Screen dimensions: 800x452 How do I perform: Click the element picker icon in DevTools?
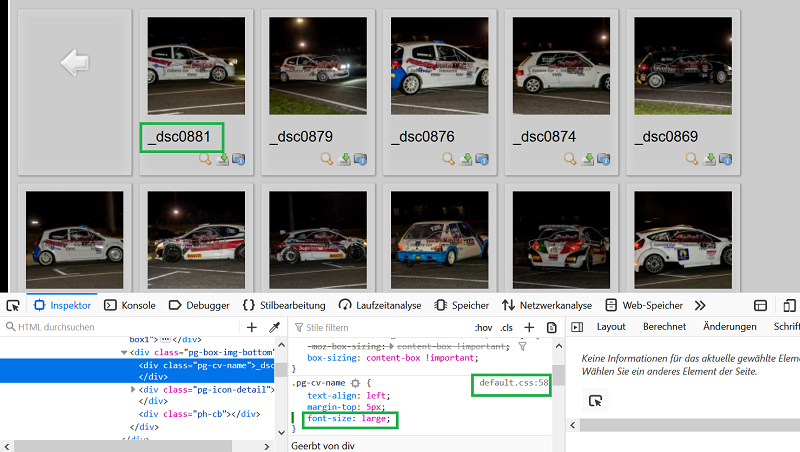click(11, 305)
